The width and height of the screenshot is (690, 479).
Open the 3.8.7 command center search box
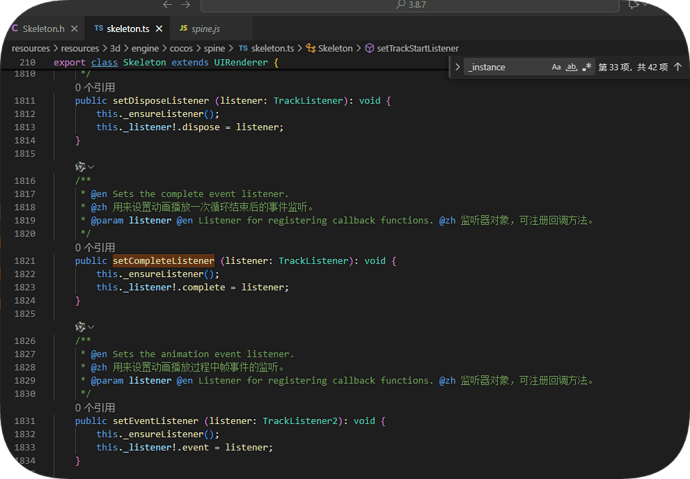(410, 5)
